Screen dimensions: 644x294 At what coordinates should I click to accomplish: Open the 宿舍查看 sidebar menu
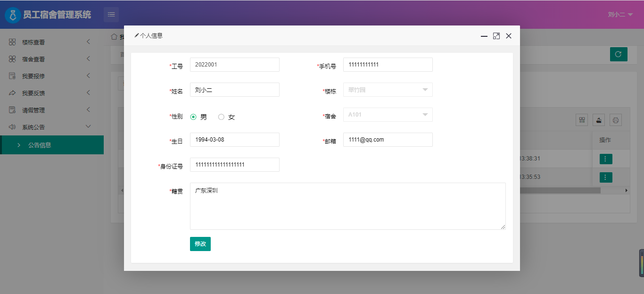[52, 59]
